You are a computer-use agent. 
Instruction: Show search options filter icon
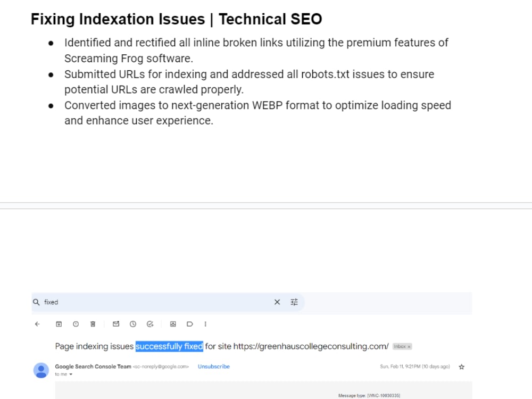tap(294, 302)
